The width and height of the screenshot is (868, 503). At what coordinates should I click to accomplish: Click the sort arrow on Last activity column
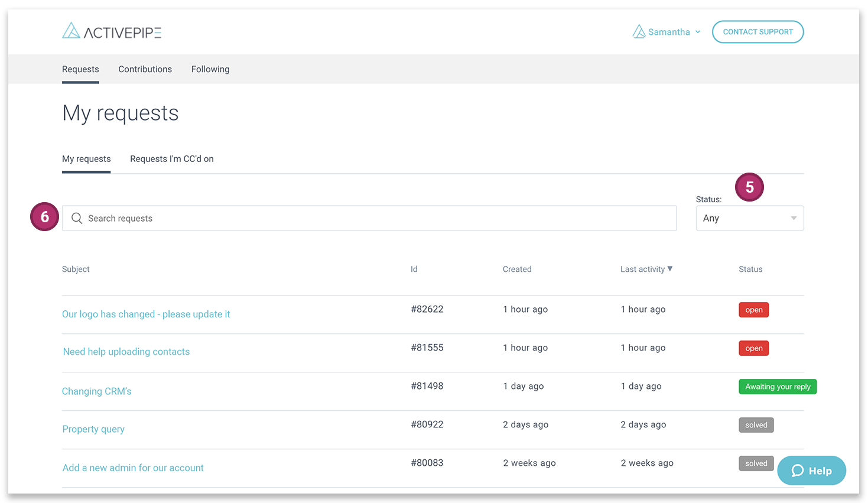tap(670, 269)
